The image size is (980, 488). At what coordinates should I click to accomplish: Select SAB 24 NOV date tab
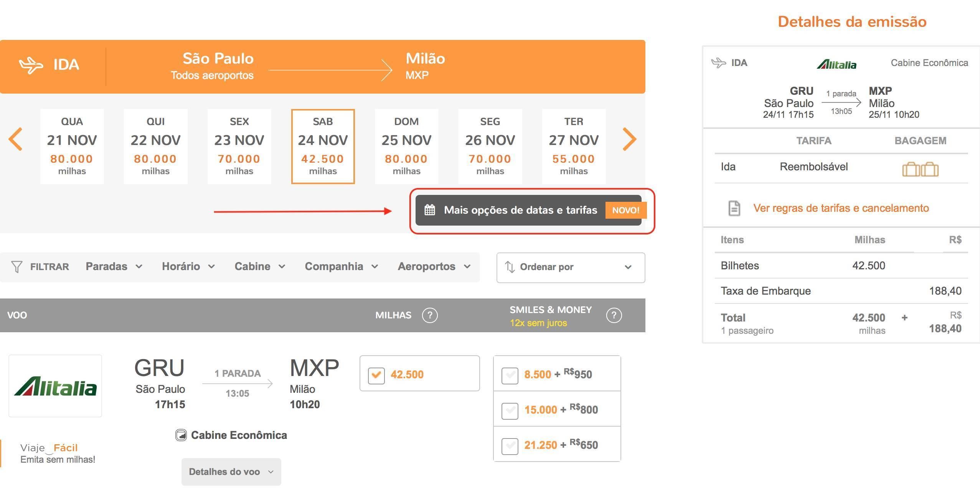pos(323,146)
